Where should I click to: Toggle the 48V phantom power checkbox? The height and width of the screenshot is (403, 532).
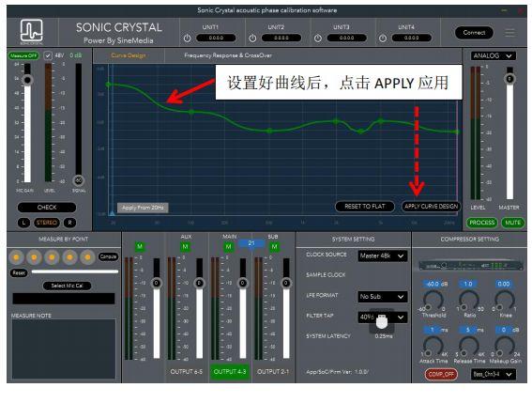(48, 55)
